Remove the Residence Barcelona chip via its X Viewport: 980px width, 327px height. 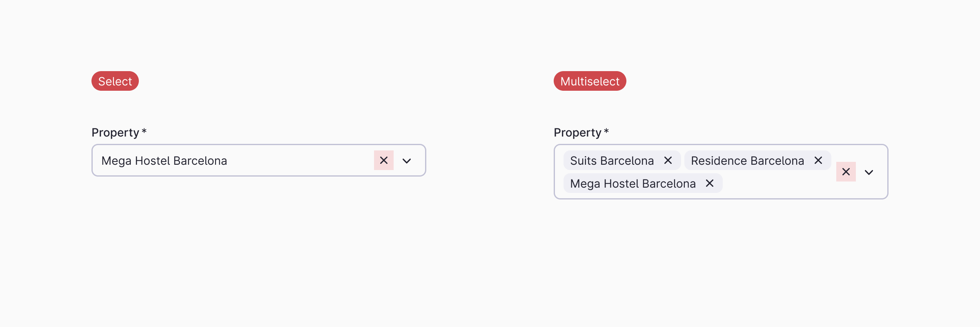(x=818, y=160)
